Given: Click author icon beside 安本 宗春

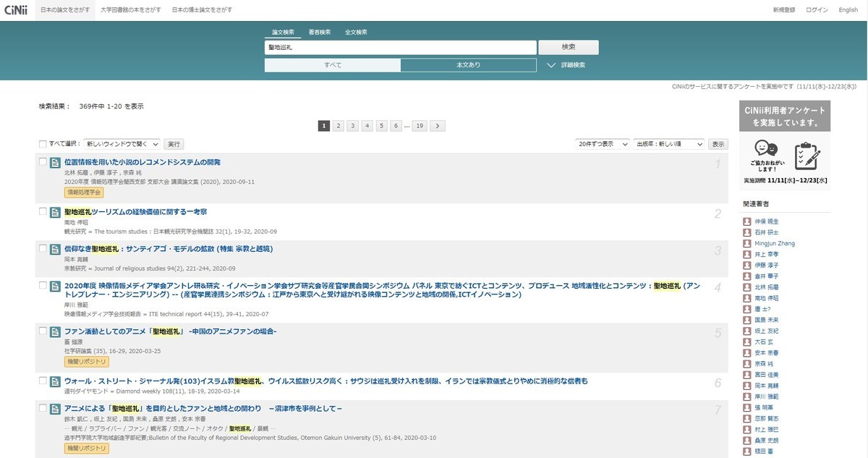Looking at the screenshot, I should point(747,353).
